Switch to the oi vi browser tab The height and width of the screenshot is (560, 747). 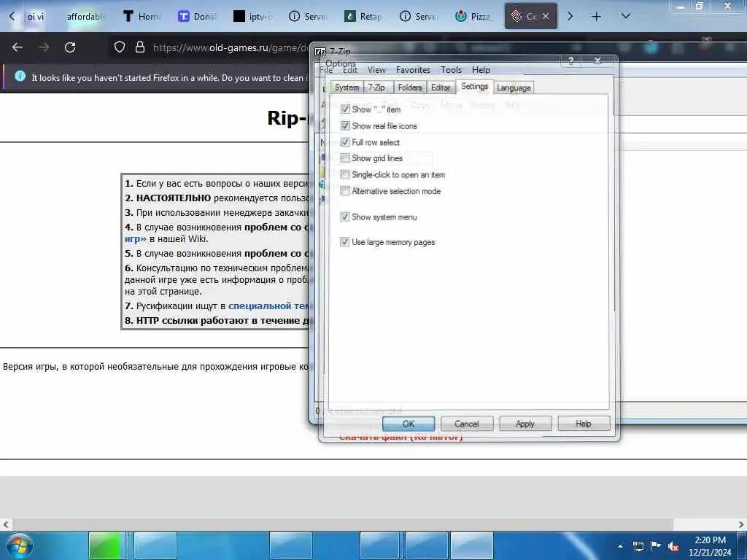[36, 16]
